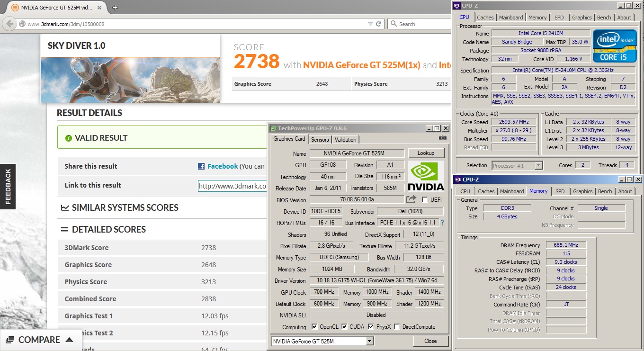Viewport: 644px width, 351px height.
Task: Click the browser Search field
Action: tap(419, 24)
